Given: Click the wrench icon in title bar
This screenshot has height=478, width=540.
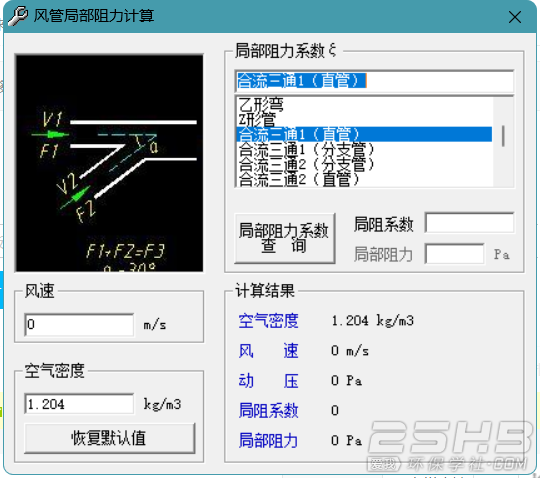Looking at the screenshot, I should tap(18, 16).
